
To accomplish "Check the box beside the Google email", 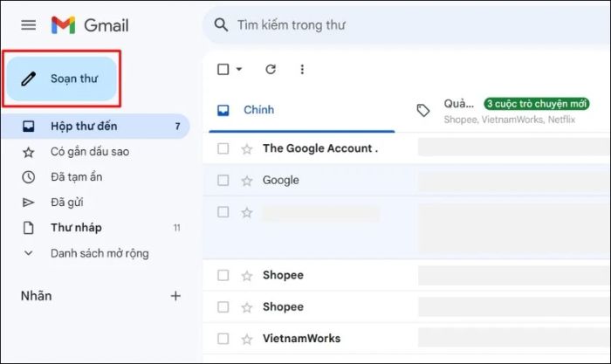I will click(x=223, y=181).
